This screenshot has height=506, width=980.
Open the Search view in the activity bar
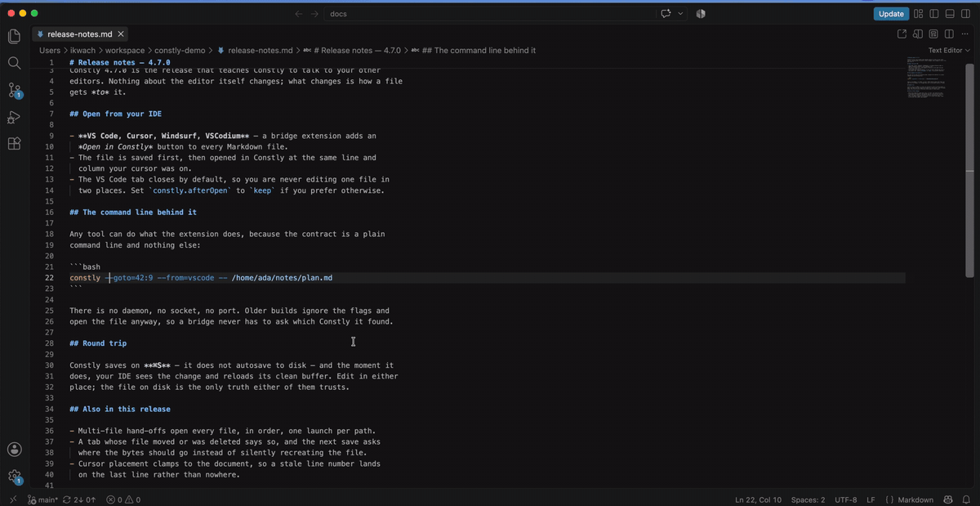pos(14,63)
